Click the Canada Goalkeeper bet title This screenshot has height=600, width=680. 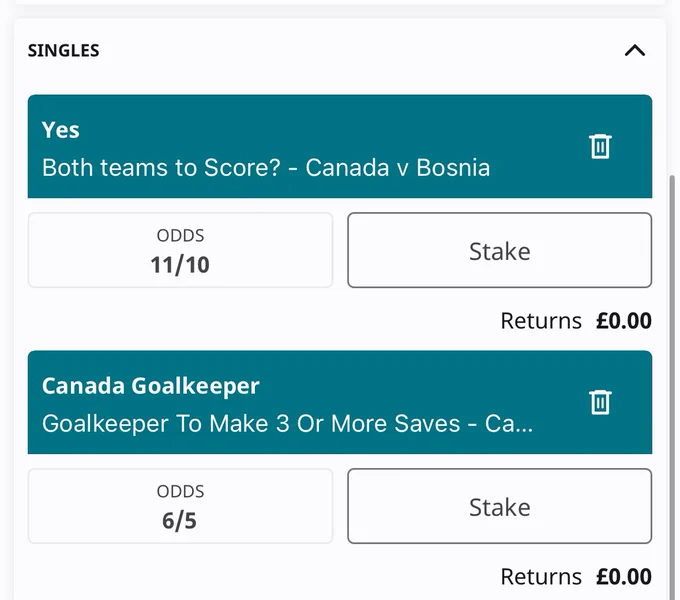150,385
